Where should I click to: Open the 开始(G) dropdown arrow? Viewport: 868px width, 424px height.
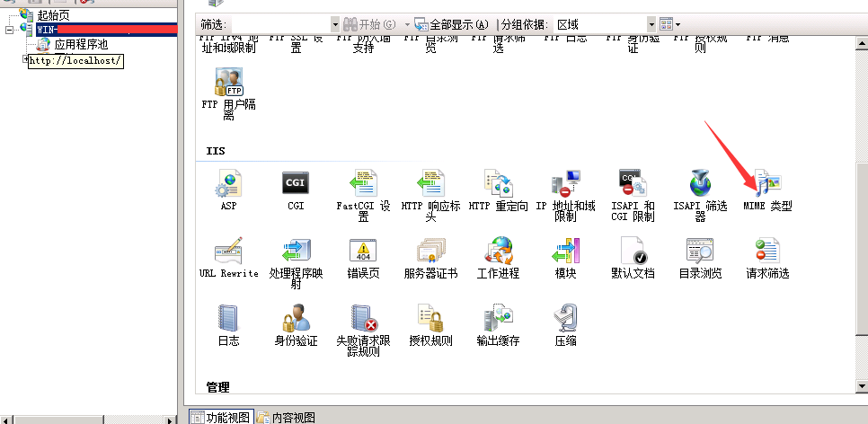407,24
